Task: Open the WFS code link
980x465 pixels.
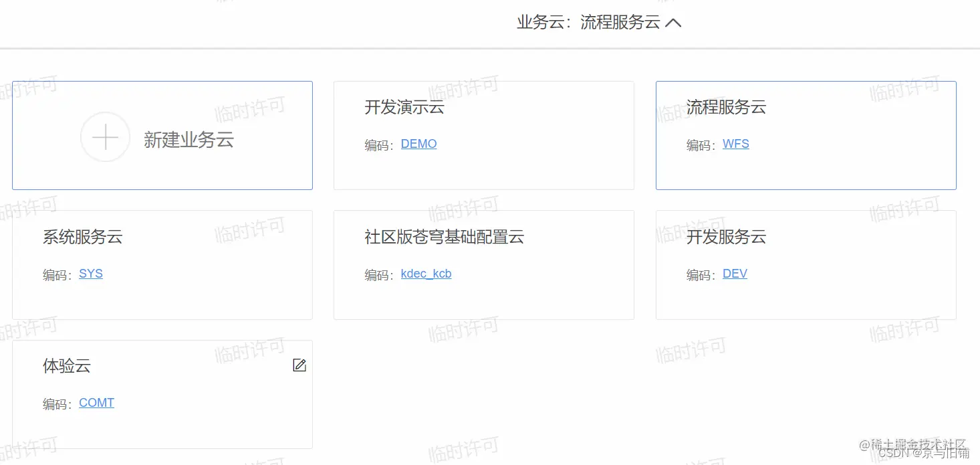Action: 736,144
